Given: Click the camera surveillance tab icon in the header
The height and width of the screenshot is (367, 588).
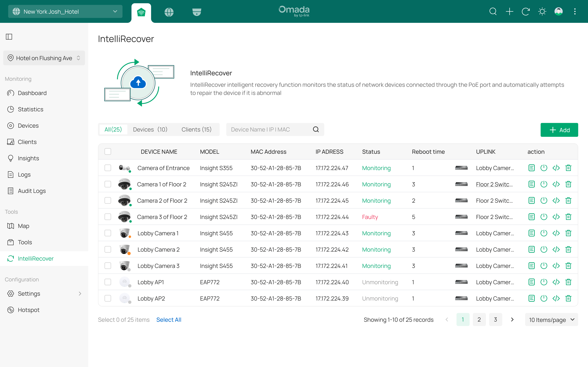Looking at the screenshot, I should point(197,12).
